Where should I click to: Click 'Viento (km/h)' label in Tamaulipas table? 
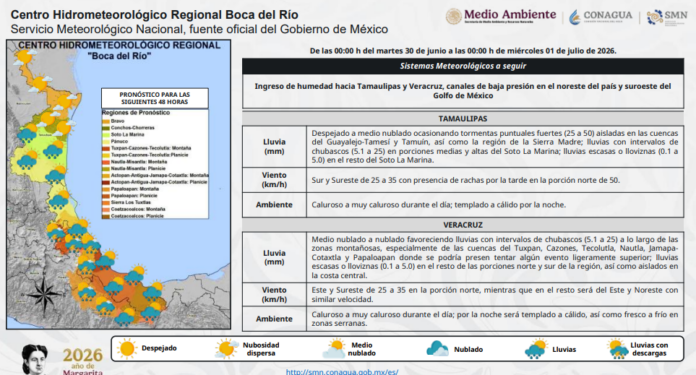pyautogui.click(x=274, y=180)
